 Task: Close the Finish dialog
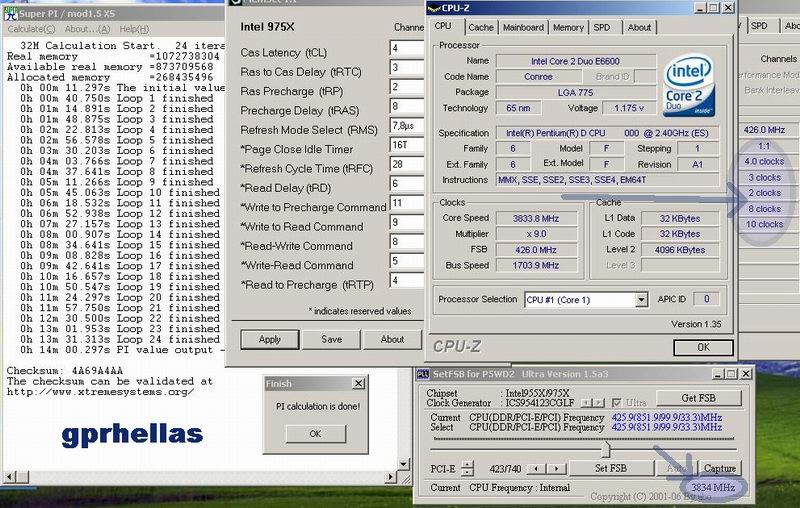[x=359, y=383]
